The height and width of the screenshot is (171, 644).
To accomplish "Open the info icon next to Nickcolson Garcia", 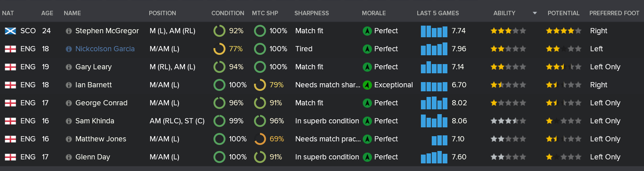I will [69, 49].
